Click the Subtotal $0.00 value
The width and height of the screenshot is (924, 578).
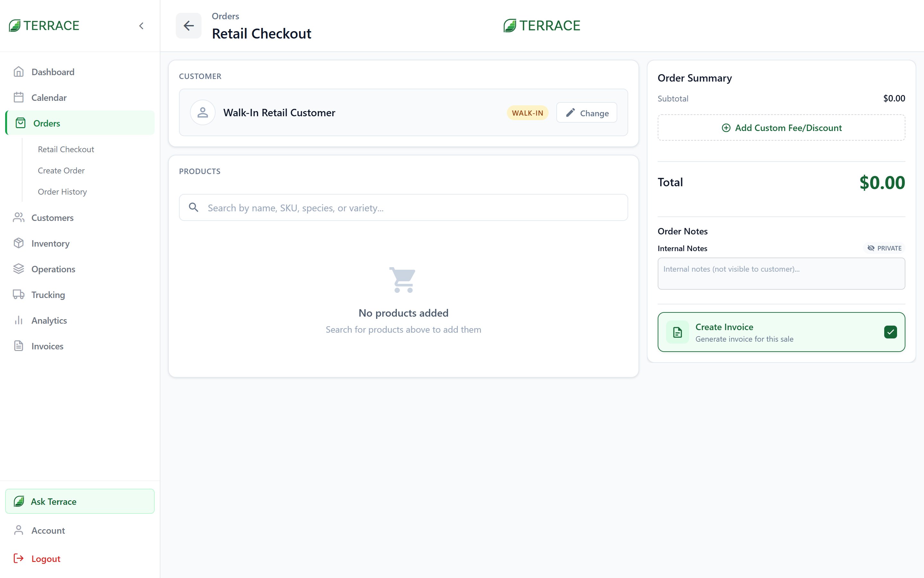(894, 98)
